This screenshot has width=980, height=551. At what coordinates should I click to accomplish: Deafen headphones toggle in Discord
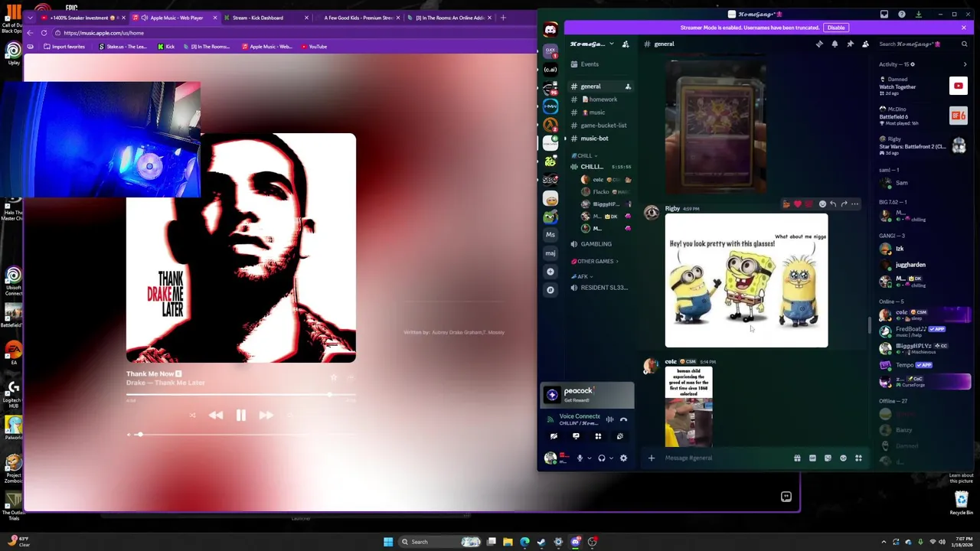(x=602, y=458)
